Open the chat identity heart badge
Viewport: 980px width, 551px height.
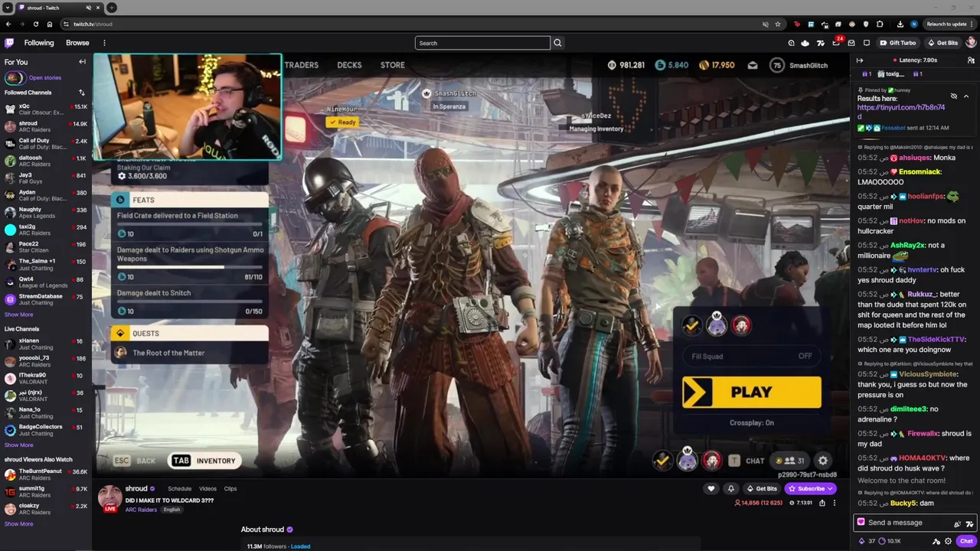861,523
